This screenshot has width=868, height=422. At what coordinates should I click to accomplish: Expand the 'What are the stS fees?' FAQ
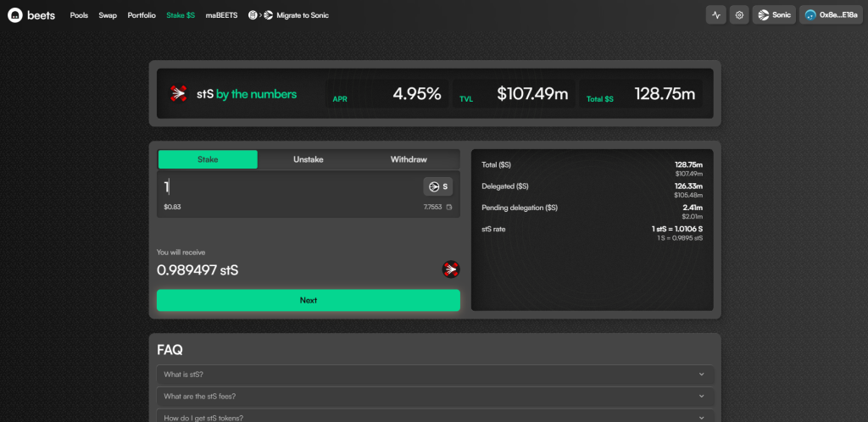click(435, 397)
